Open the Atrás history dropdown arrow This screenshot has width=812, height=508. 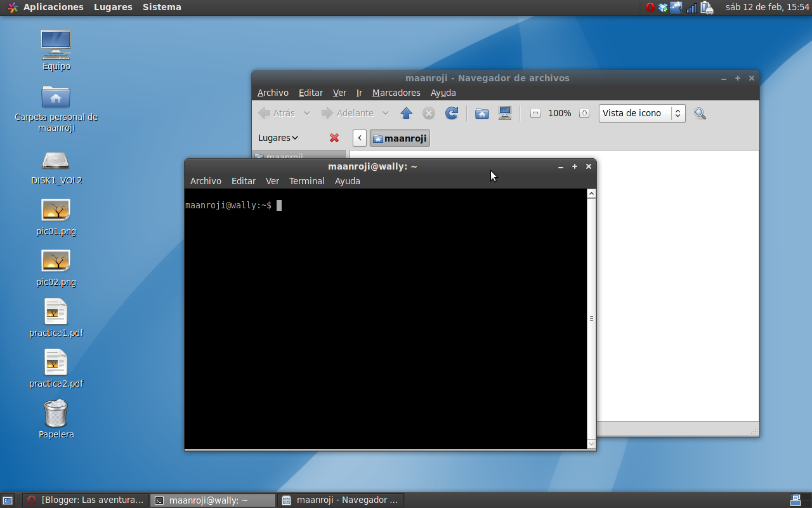[x=307, y=113]
